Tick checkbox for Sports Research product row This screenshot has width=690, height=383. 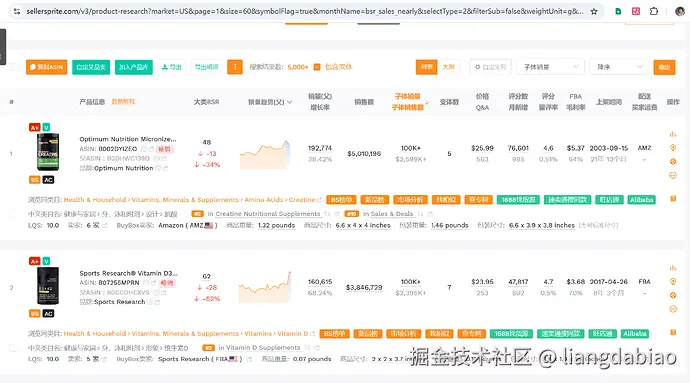click(13, 348)
